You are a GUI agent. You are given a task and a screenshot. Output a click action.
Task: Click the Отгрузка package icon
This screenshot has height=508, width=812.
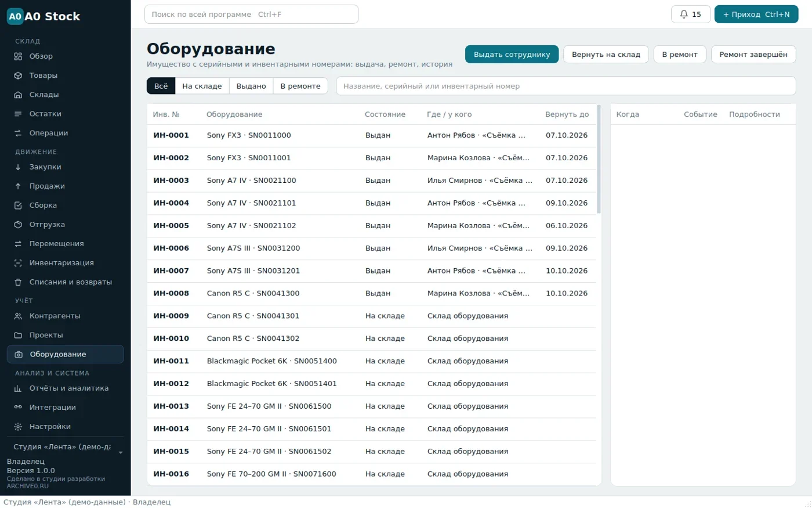(x=18, y=225)
